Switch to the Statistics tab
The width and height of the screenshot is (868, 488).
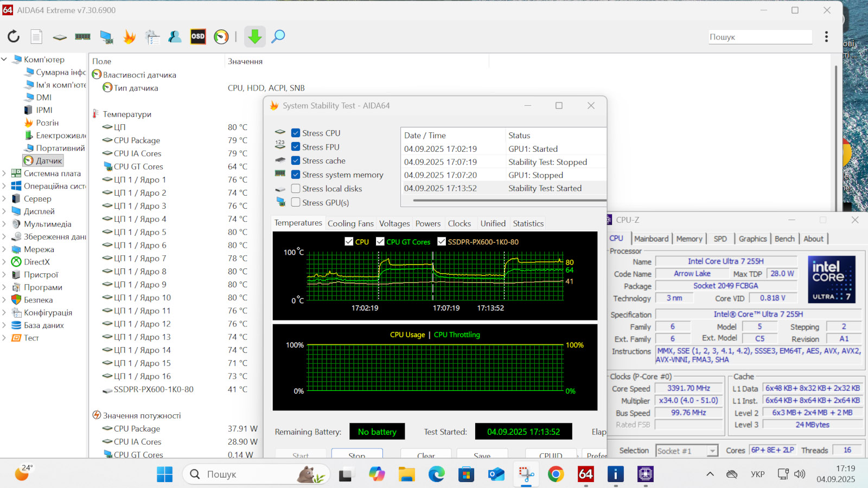pyautogui.click(x=528, y=223)
